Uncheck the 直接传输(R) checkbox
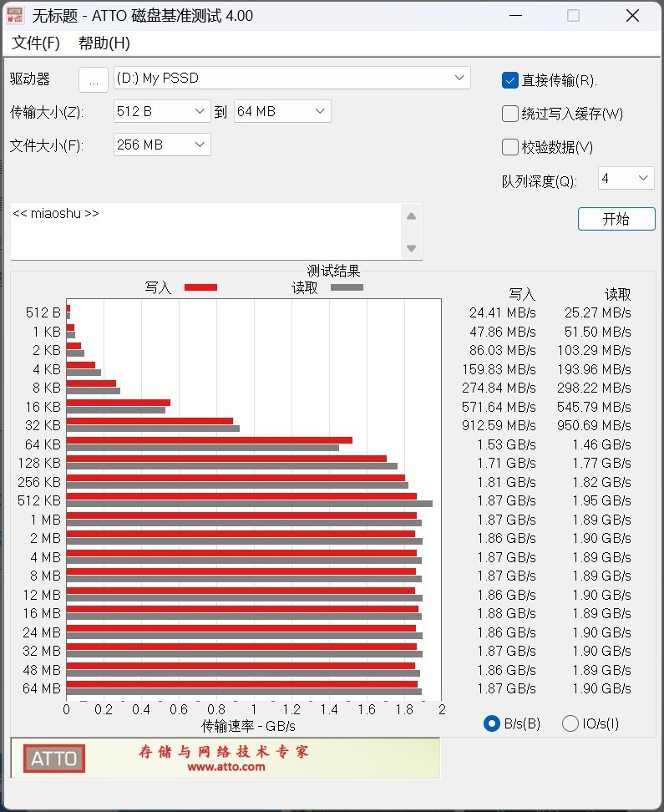This screenshot has height=812, width=664. pos(509,80)
